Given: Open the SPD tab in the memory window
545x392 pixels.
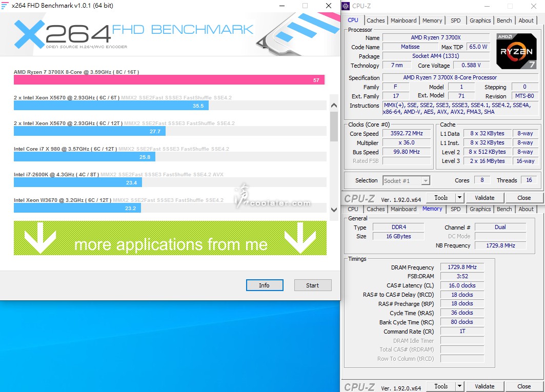Looking at the screenshot, I should point(455,209).
